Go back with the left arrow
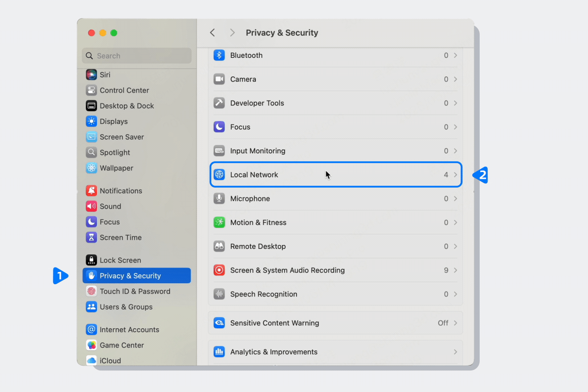The image size is (588, 392). point(212,32)
